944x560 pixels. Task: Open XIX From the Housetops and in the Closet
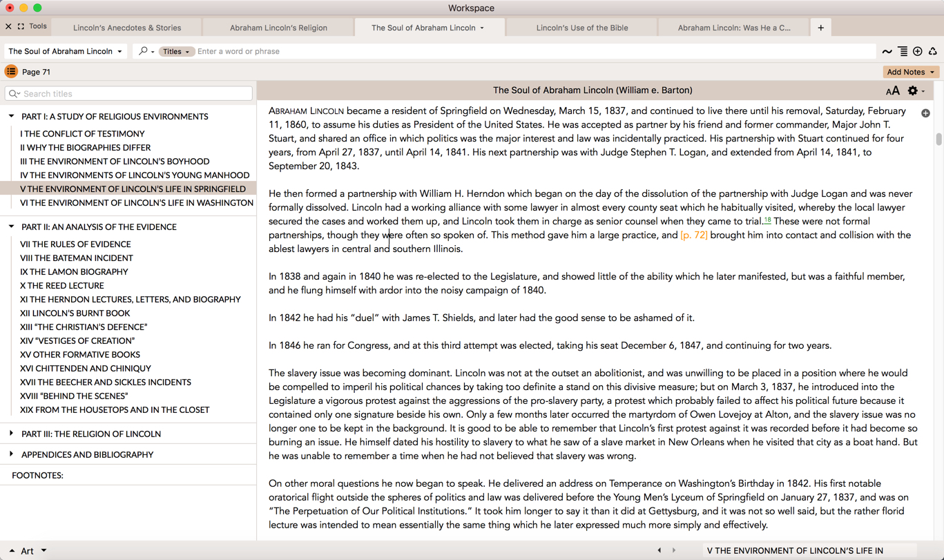pyautogui.click(x=115, y=409)
